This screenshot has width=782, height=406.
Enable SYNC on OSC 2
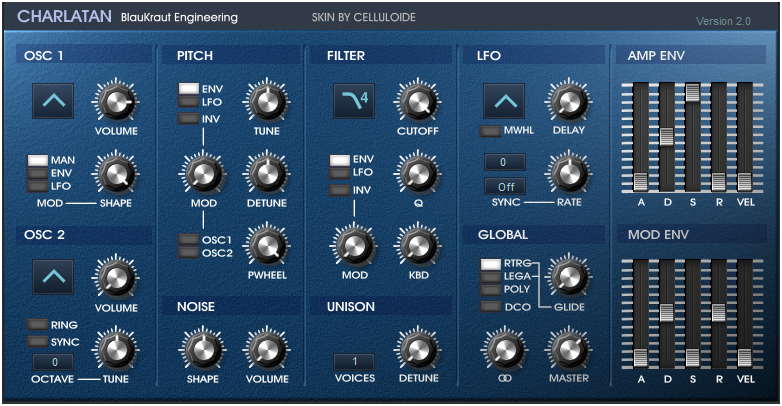[37, 342]
